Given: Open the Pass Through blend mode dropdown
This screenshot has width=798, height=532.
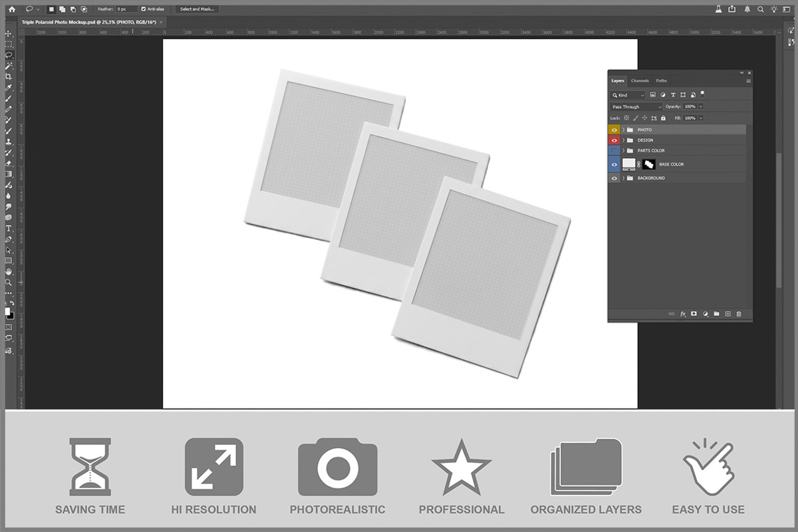Looking at the screenshot, I should [637, 106].
